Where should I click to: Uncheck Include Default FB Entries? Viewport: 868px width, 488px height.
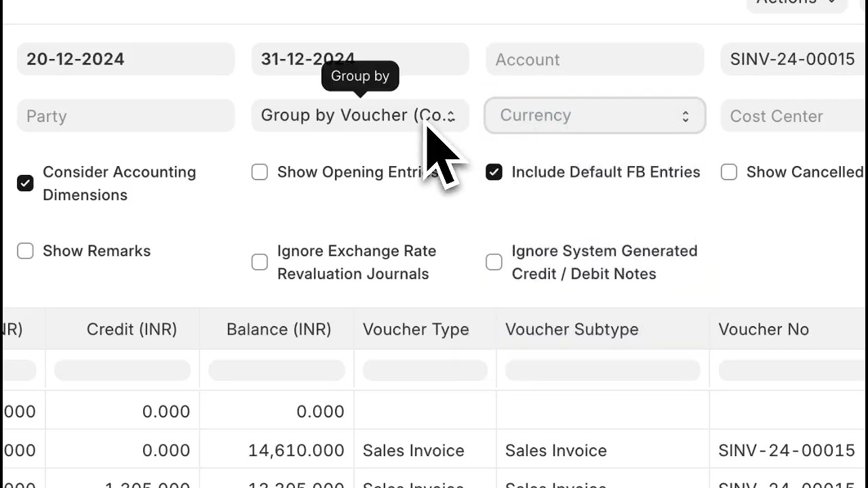pos(494,172)
